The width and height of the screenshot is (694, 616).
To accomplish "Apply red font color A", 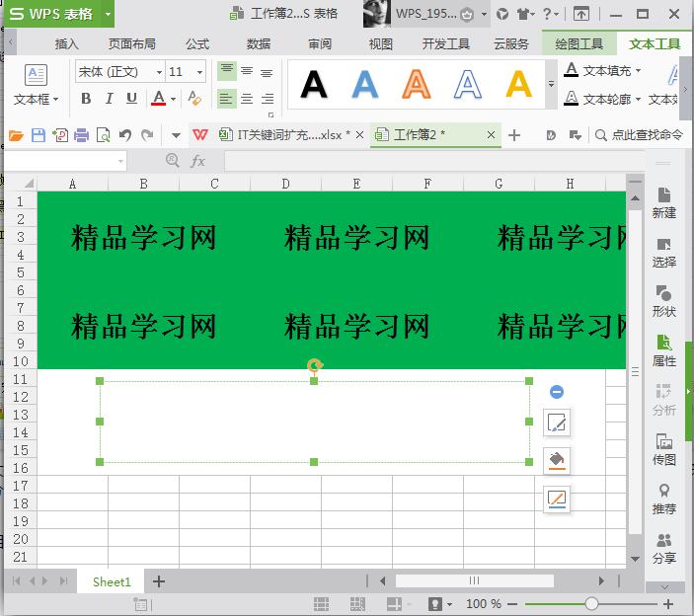I will tap(159, 99).
